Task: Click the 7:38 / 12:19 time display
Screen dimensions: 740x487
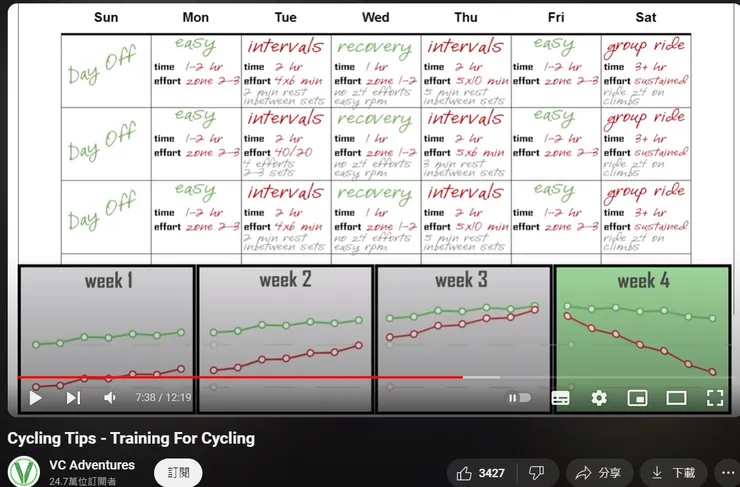Action: pos(163,398)
